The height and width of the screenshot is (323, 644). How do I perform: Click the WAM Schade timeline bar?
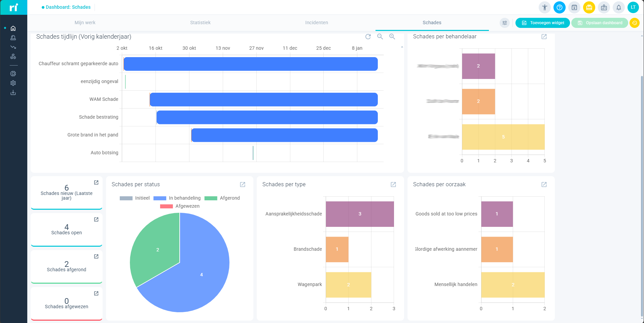pos(263,100)
